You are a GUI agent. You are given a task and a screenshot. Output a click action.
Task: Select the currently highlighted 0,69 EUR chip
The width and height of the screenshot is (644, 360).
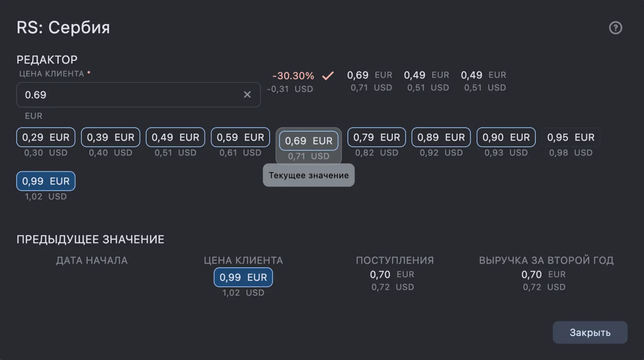click(x=309, y=140)
